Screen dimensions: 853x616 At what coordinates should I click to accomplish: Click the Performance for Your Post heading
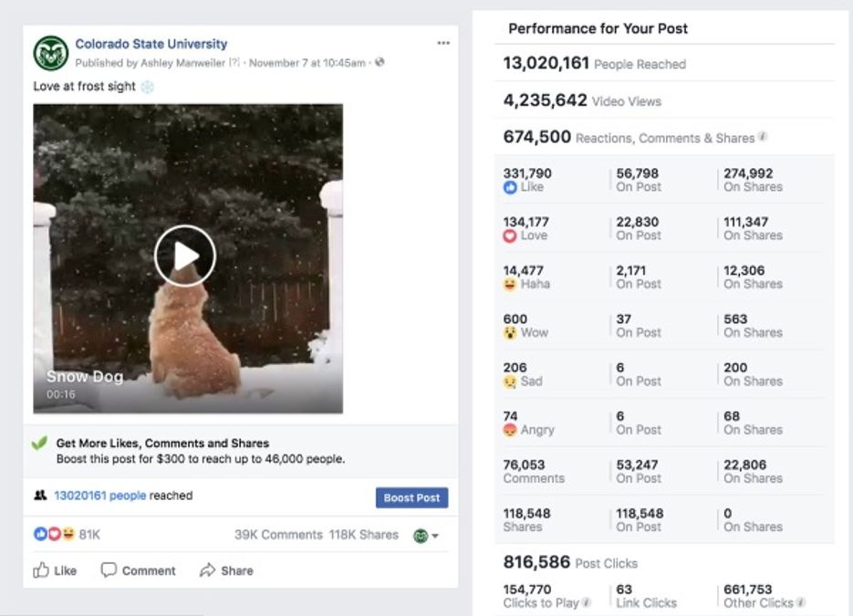tap(598, 28)
